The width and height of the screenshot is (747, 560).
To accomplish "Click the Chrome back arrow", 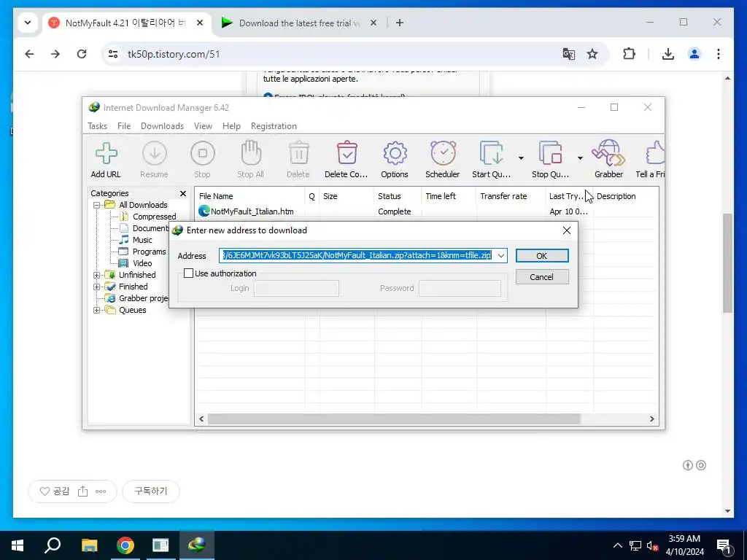I will 29,54.
